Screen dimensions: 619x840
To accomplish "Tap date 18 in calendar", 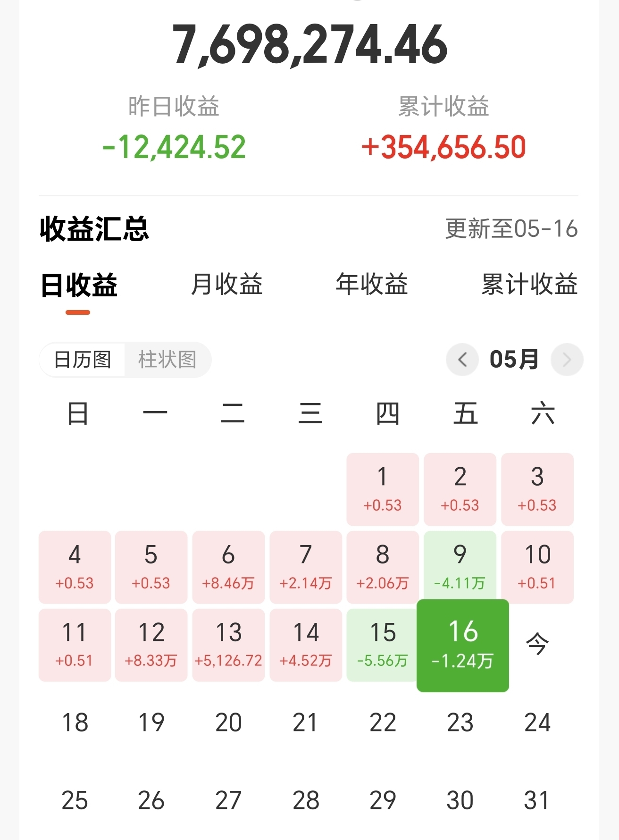I will pos(75,722).
